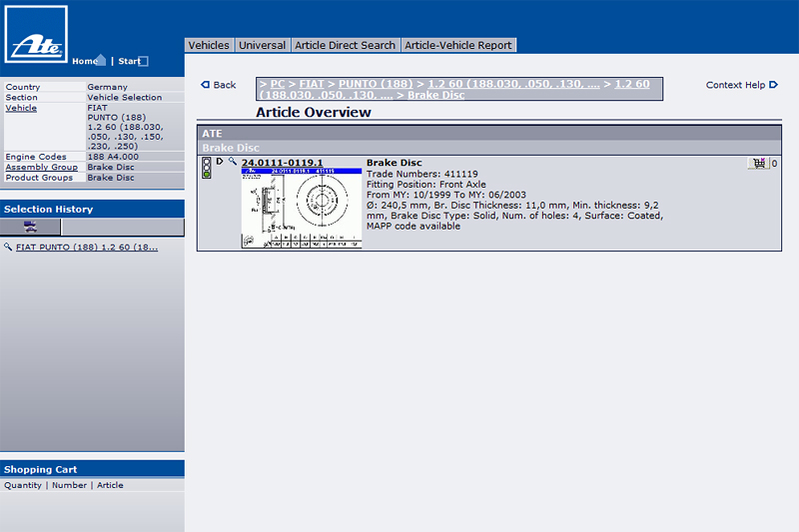Click the car icon under Selection History
The width and height of the screenshot is (799, 532).
click(x=30, y=228)
